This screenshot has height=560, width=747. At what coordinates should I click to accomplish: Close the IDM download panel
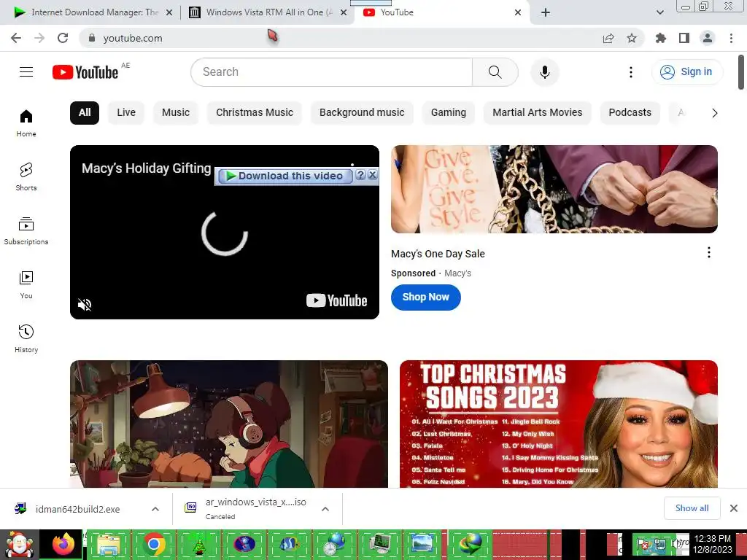[x=373, y=175]
